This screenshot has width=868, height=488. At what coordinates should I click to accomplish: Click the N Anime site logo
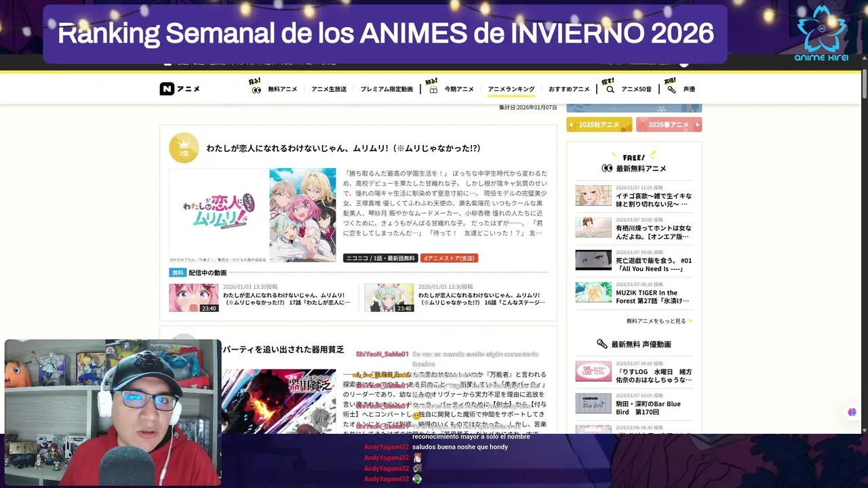coord(180,89)
